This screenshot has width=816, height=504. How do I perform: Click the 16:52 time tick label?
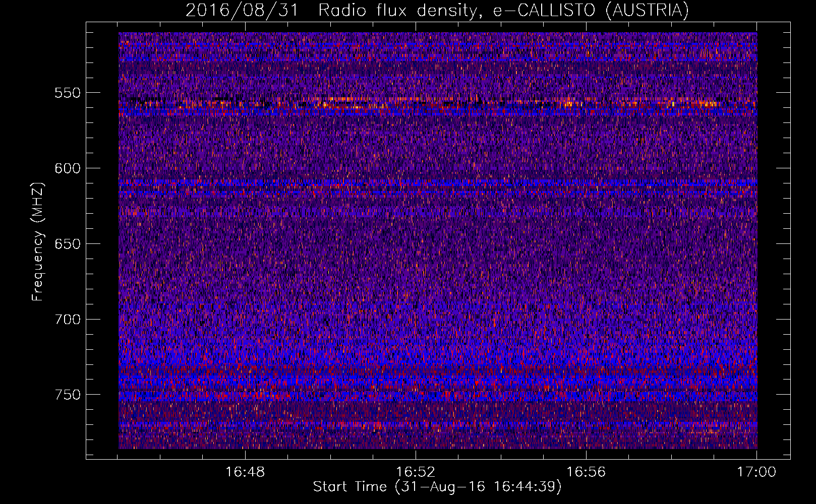tap(416, 472)
